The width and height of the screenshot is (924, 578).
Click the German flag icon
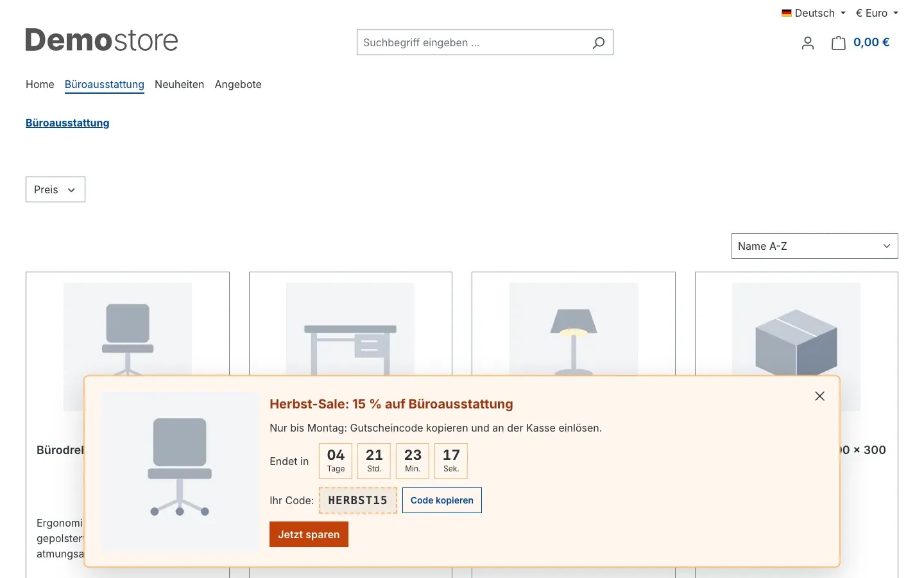tap(787, 13)
